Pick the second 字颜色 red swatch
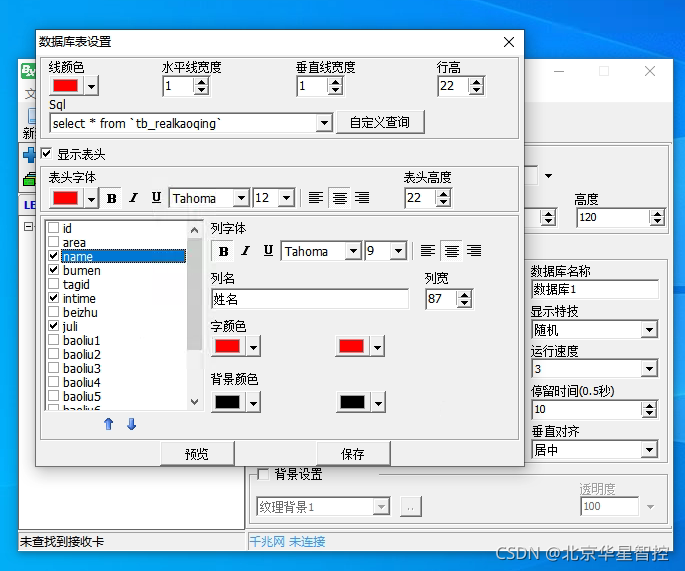 [352, 346]
